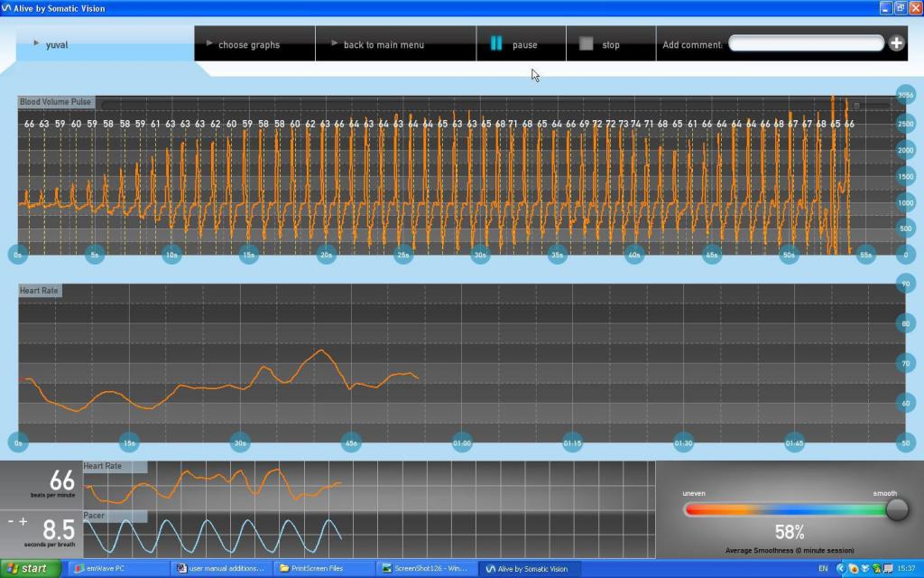Click in the Add comment text field
The width and height of the screenshot is (924, 578).
pyautogui.click(x=805, y=43)
